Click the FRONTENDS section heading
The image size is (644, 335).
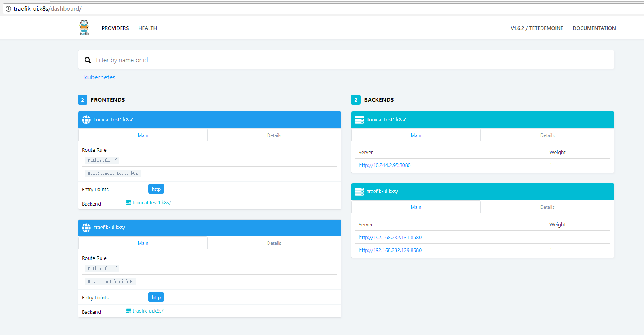coord(108,100)
